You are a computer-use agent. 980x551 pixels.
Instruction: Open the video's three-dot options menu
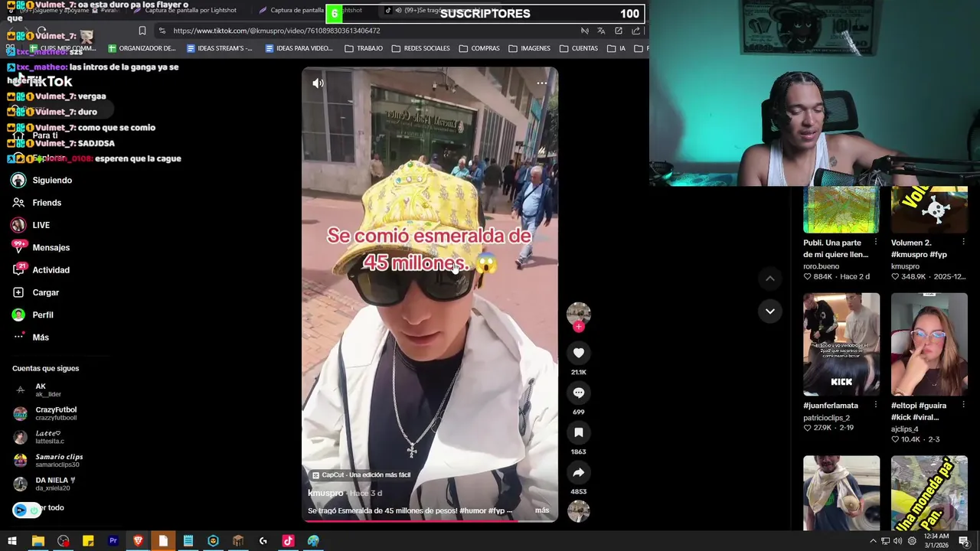(541, 83)
